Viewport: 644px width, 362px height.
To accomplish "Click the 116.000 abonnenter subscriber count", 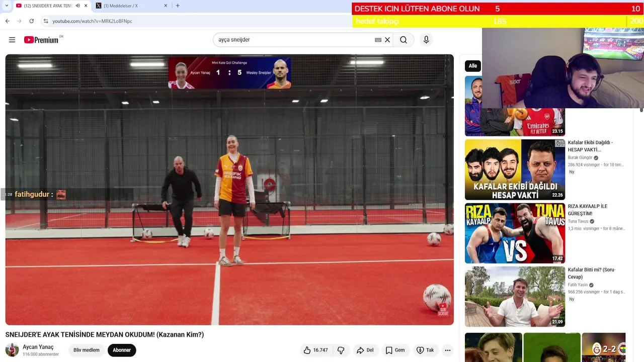I will coord(41,354).
